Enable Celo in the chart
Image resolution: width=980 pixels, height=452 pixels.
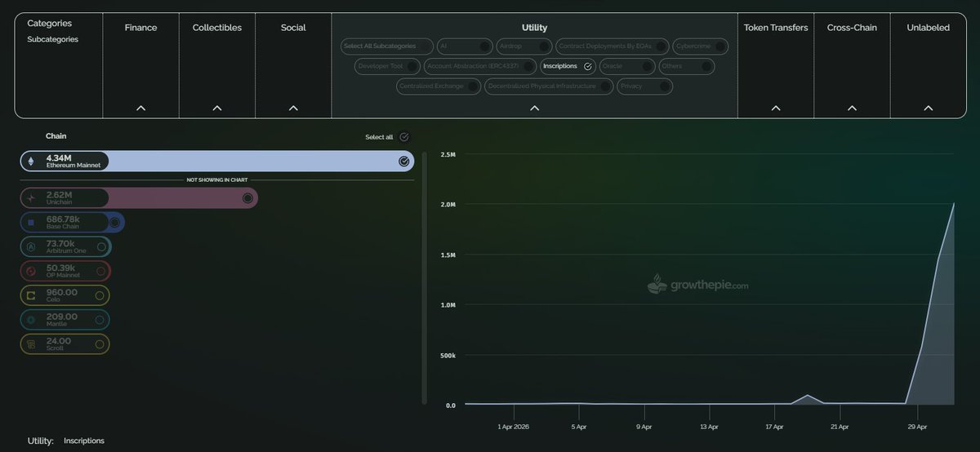point(100,295)
